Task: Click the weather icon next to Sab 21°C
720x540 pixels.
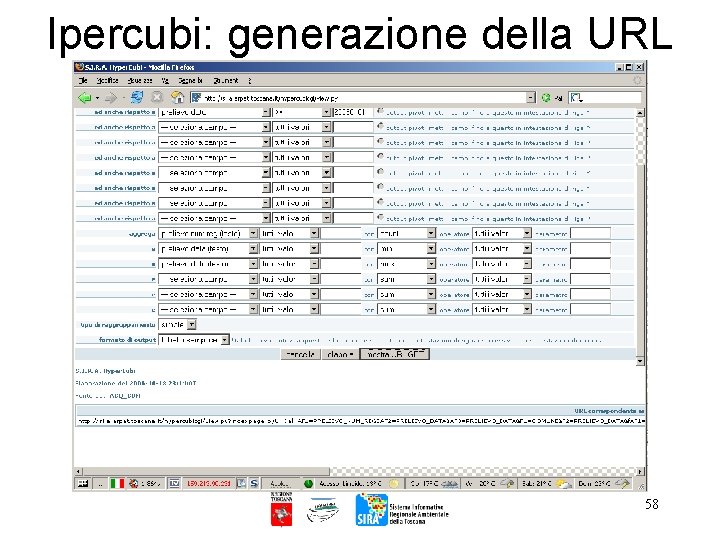Action: coord(563,483)
